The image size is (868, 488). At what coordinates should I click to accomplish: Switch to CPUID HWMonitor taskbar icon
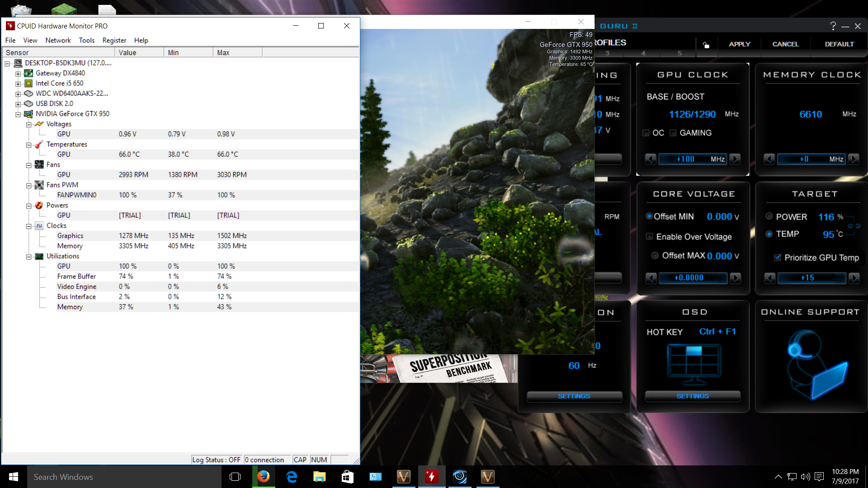432,477
